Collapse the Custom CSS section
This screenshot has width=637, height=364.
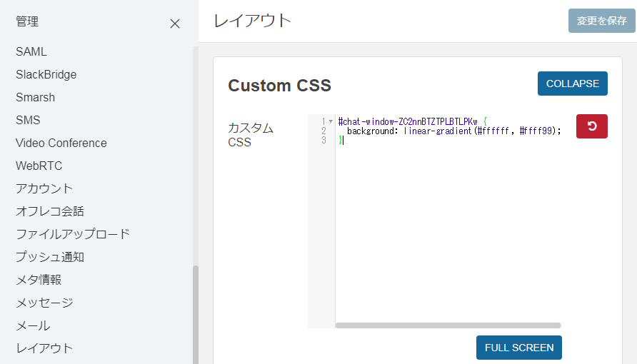(573, 84)
